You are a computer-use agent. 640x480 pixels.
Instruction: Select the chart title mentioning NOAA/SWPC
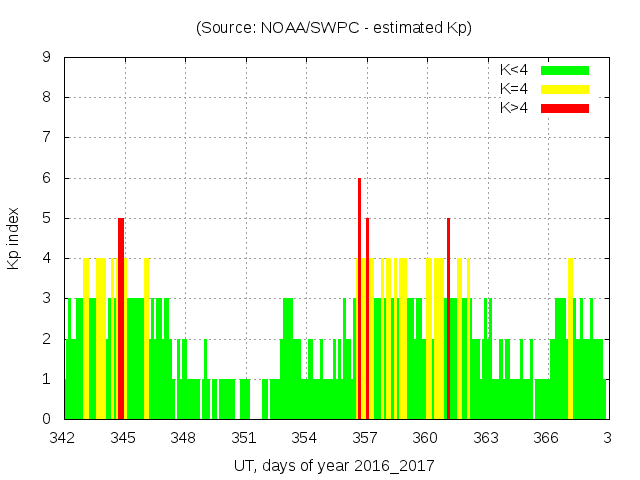click(x=334, y=28)
